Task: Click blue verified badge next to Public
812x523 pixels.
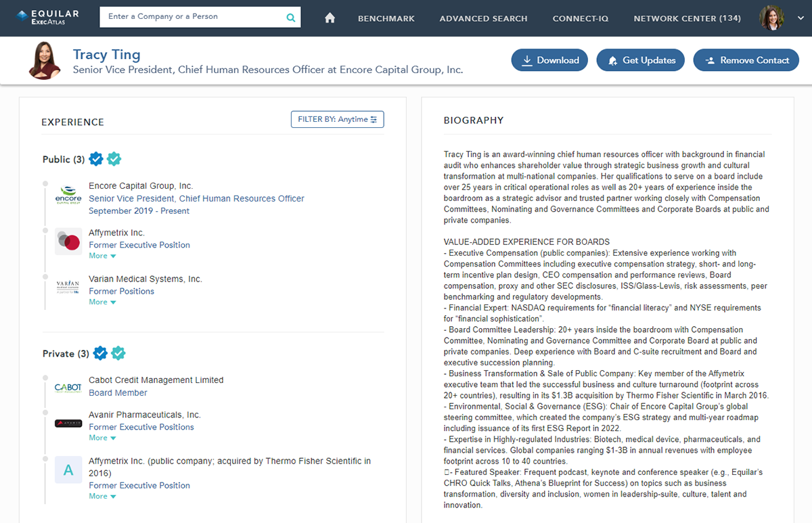Action: tap(97, 159)
